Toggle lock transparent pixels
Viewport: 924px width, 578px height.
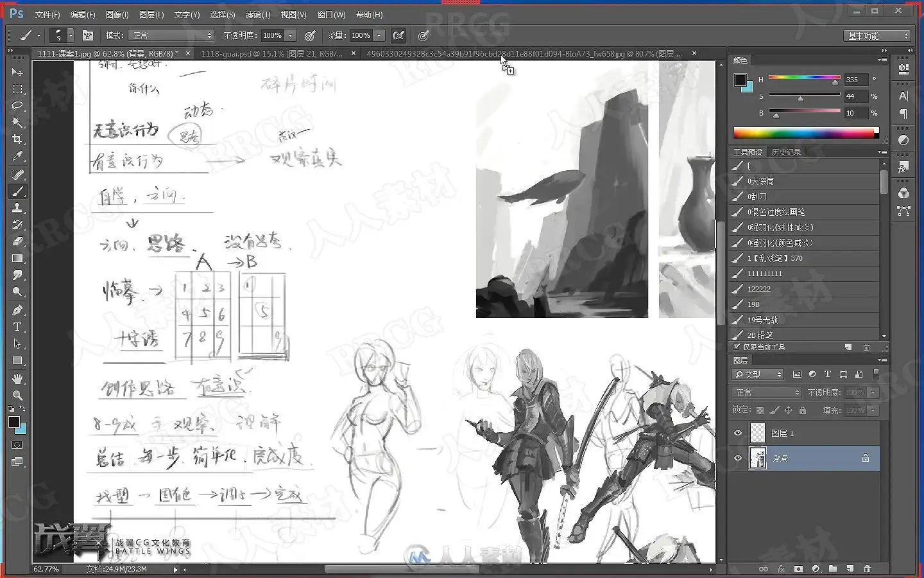click(x=760, y=410)
